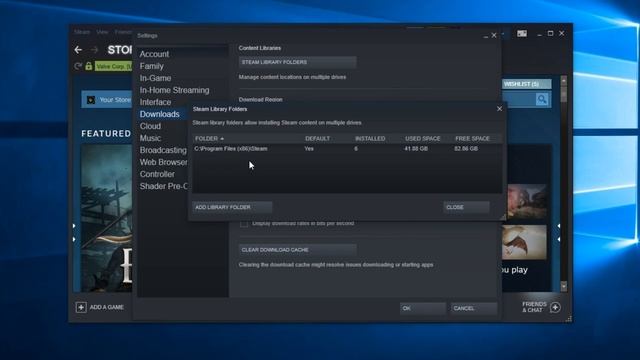
Task: Click the back arrow in Steam window
Action: [78, 50]
